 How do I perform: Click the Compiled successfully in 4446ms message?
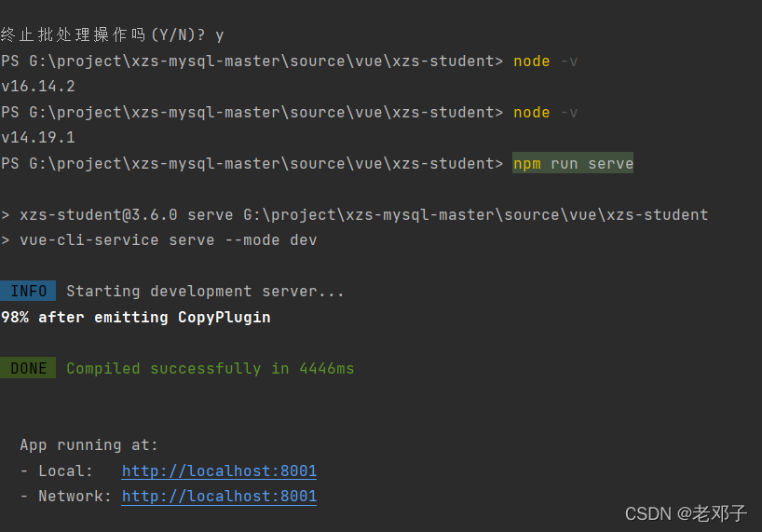(x=210, y=369)
